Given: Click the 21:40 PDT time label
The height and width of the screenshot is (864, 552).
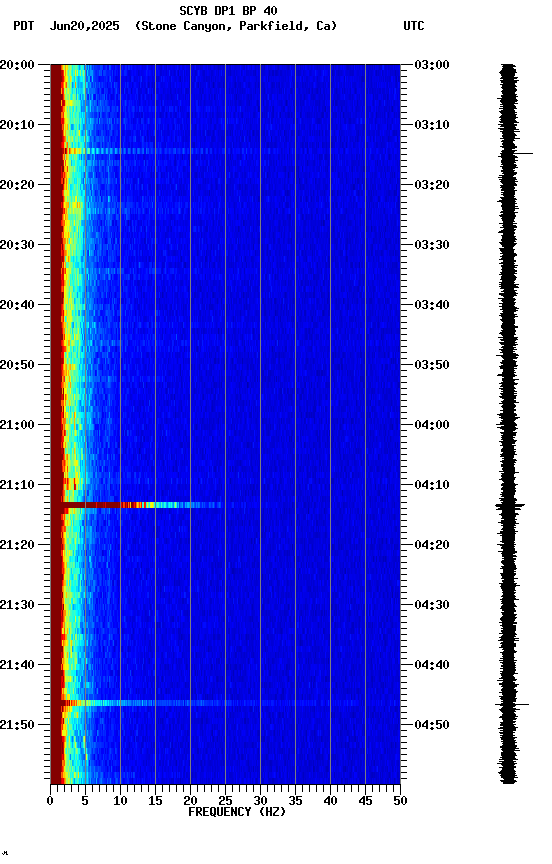Looking at the screenshot, I should click(x=17, y=666).
